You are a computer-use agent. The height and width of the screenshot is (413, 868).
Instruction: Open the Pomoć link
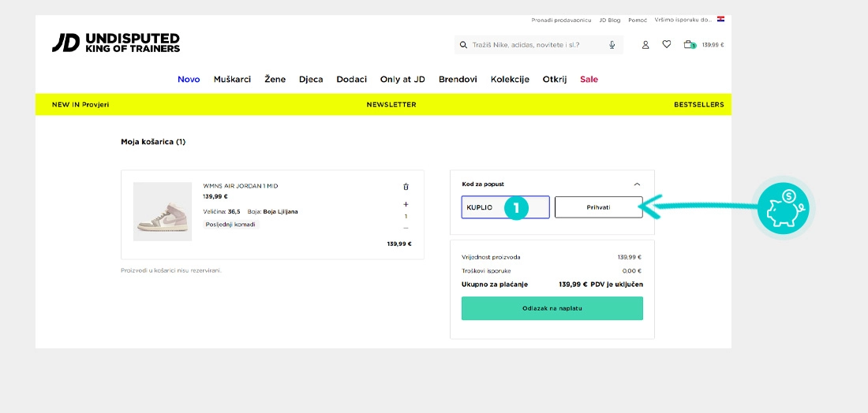[x=638, y=20]
